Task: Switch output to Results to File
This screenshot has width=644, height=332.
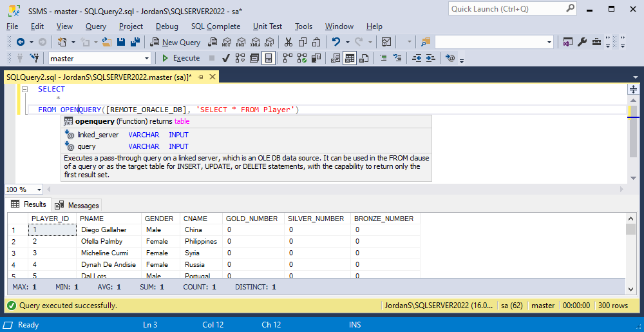Action: 363,59
